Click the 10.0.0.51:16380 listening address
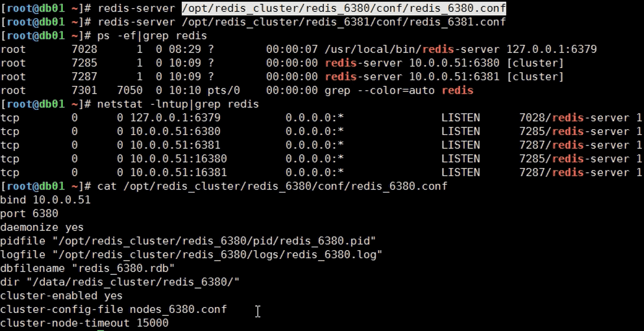This screenshot has height=331, width=644. click(178, 159)
